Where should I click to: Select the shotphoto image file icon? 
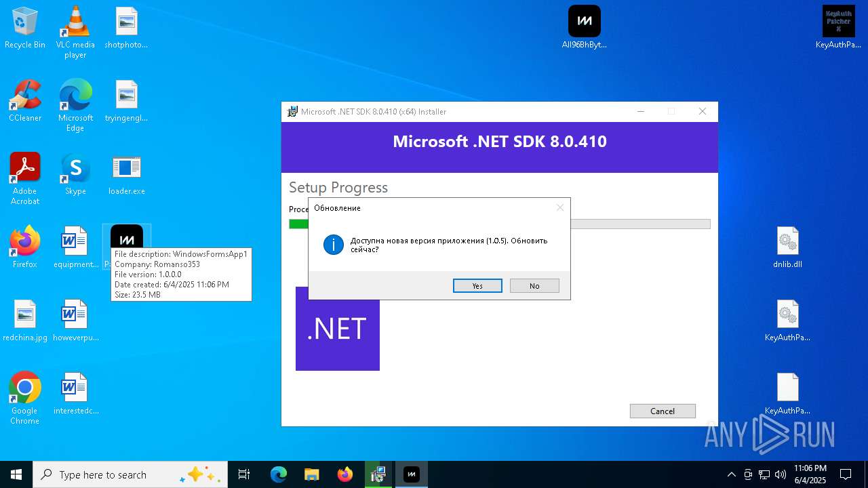point(126,28)
